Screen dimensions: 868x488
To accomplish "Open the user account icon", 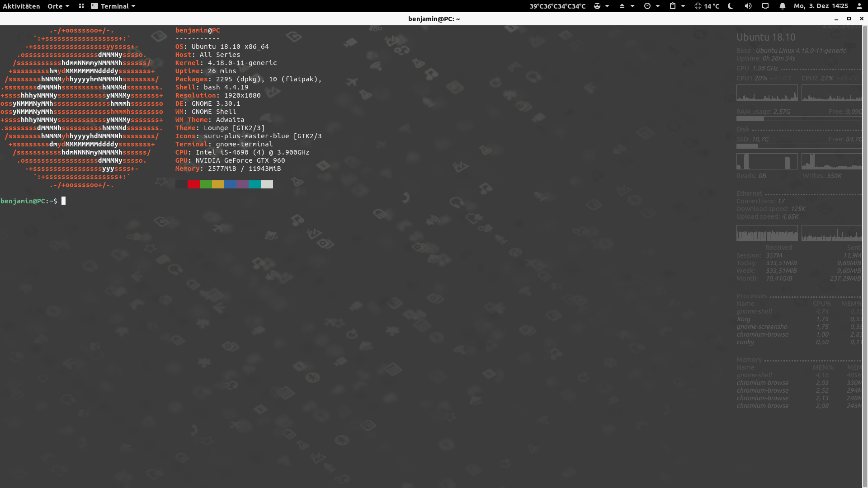I will click(859, 6).
